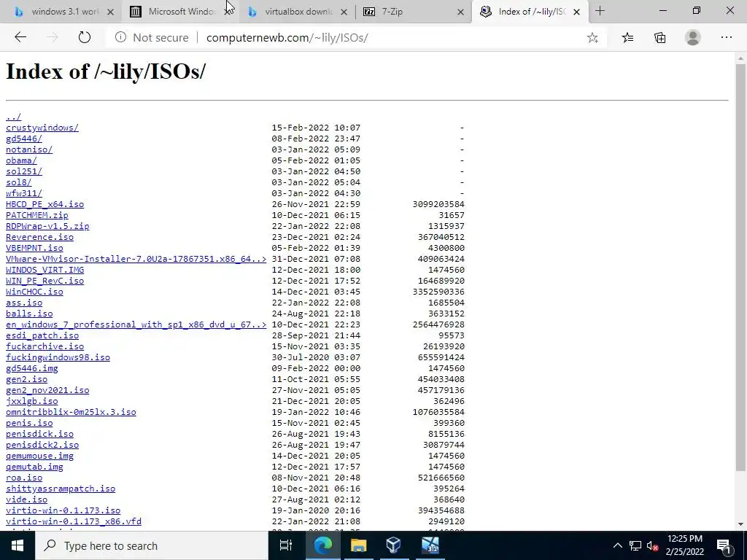Download qemutab.img
747x560 pixels.
pos(34,467)
